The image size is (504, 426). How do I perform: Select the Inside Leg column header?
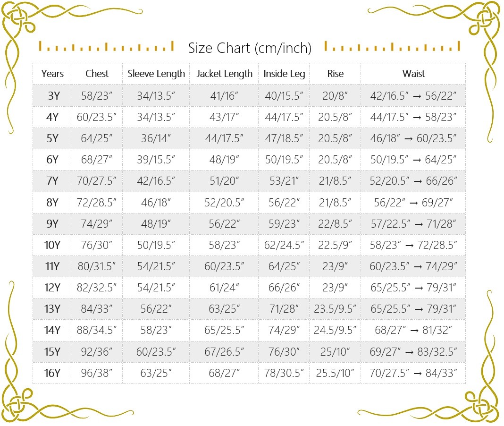pyautogui.click(x=284, y=74)
